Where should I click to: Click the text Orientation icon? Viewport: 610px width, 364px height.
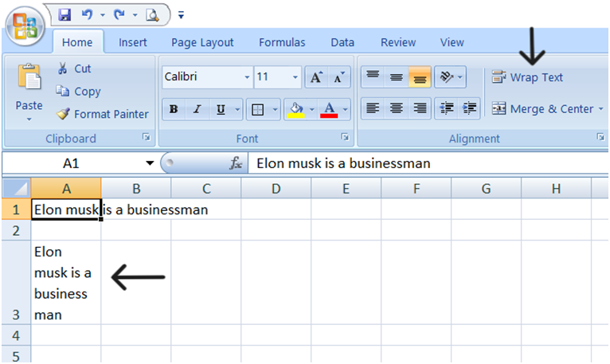point(446,76)
